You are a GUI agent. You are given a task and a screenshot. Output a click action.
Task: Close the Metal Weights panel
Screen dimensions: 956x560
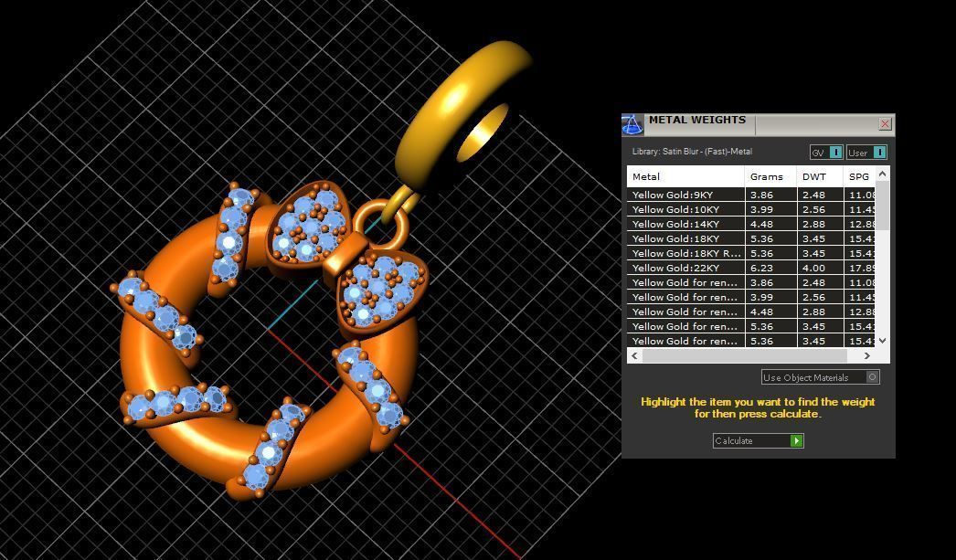tap(885, 124)
